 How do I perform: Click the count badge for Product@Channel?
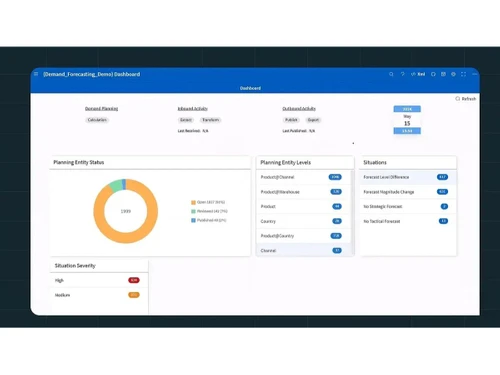coord(335,177)
